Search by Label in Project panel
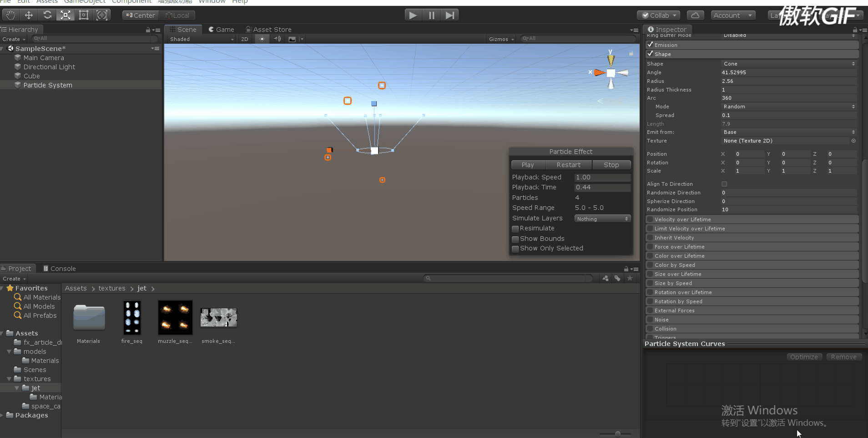Viewport: 868px width, 438px height. (617, 278)
